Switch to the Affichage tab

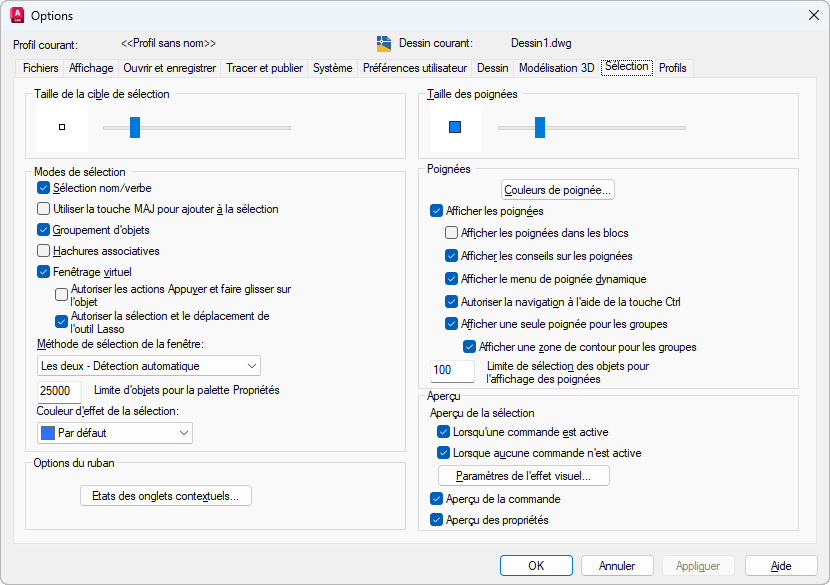click(91, 68)
